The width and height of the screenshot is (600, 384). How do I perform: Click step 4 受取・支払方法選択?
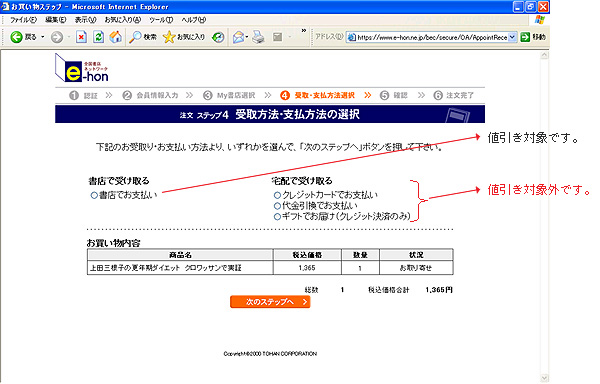coord(317,95)
